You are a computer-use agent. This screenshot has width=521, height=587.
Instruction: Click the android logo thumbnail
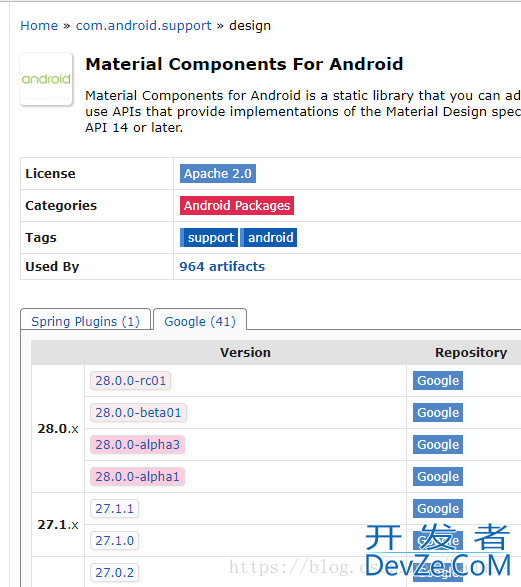pos(46,79)
